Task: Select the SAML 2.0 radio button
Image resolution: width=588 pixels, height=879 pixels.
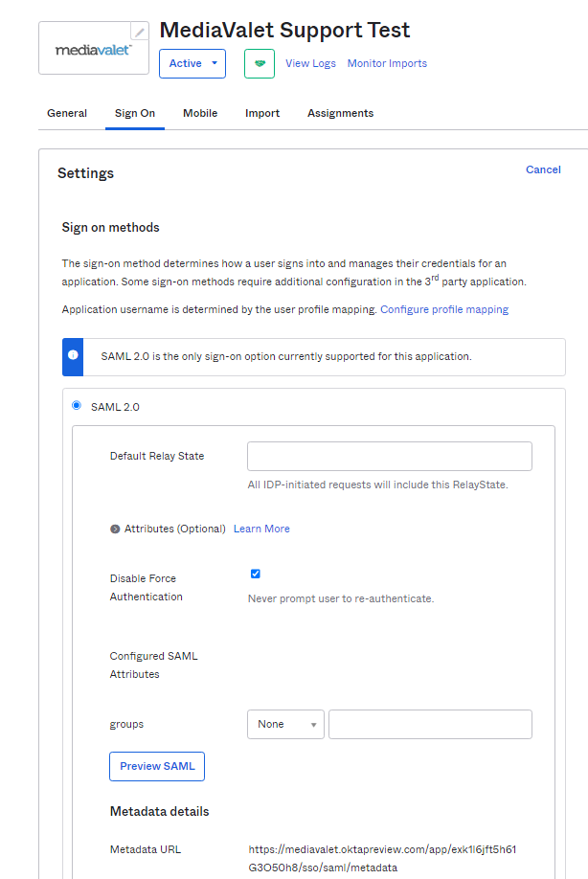Action: click(77, 405)
